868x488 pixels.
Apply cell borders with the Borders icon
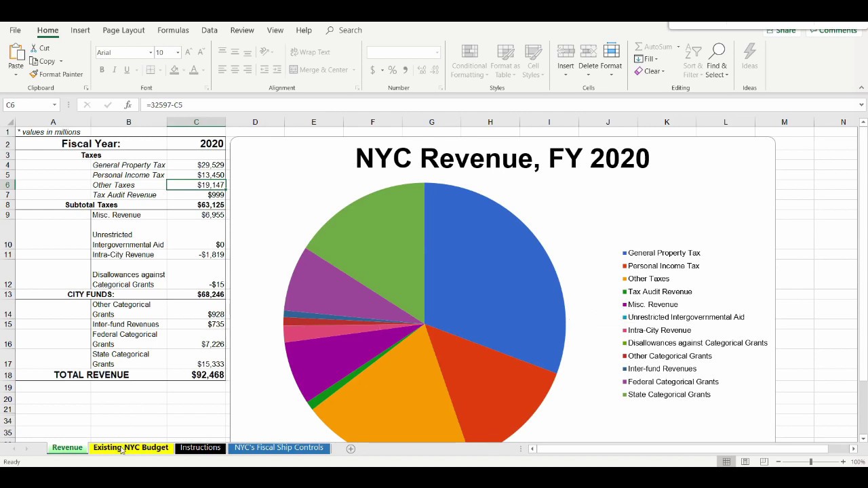pyautogui.click(x=151, y=70)
